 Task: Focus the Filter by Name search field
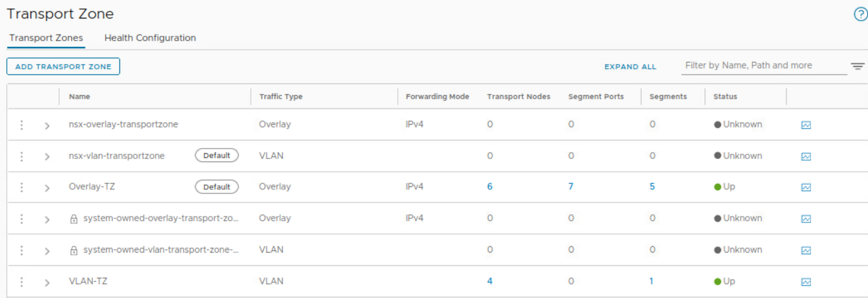point(763,65)
